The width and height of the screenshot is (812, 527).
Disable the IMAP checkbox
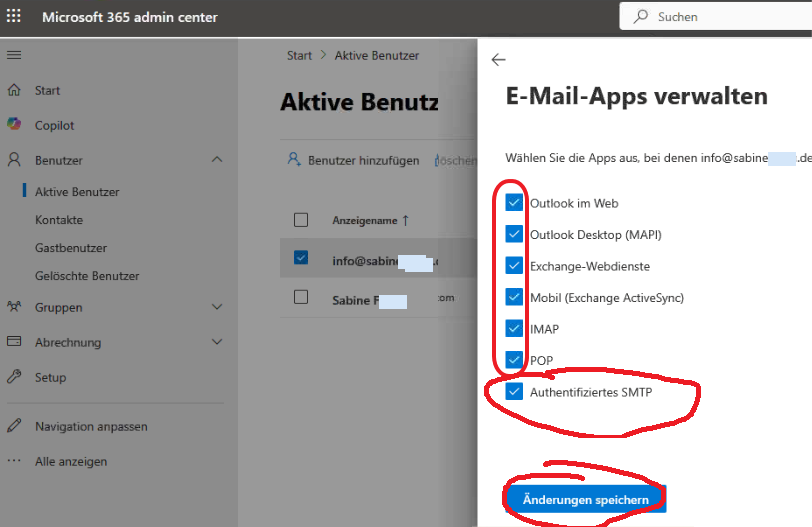coord(514,328)
